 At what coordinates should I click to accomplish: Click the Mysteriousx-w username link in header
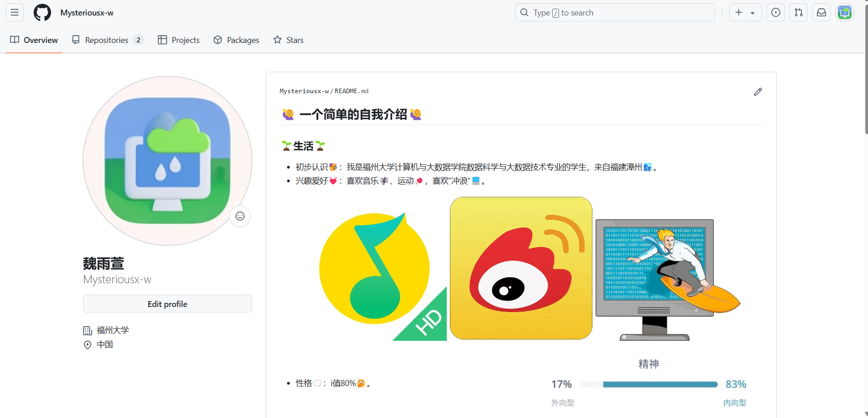click(x=87, y=13)
